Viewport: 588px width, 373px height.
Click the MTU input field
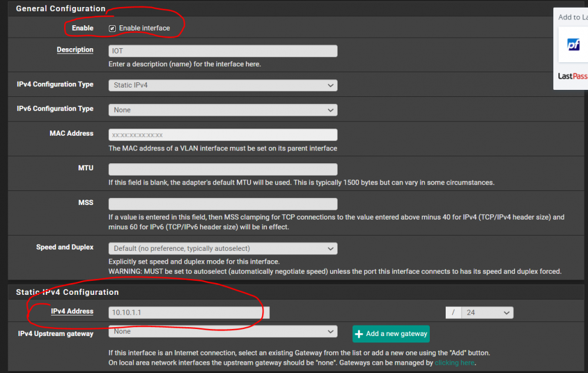click(x=223, y=169)
